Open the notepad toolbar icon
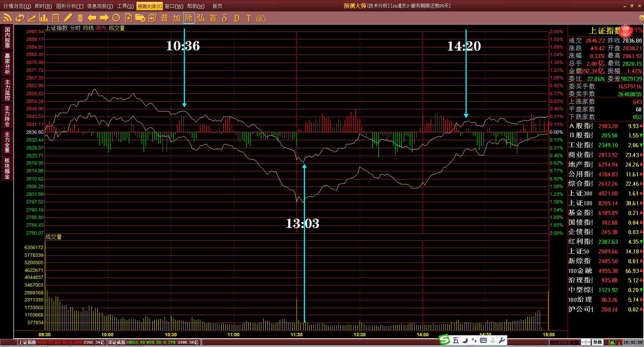 (x=56, y=18)
